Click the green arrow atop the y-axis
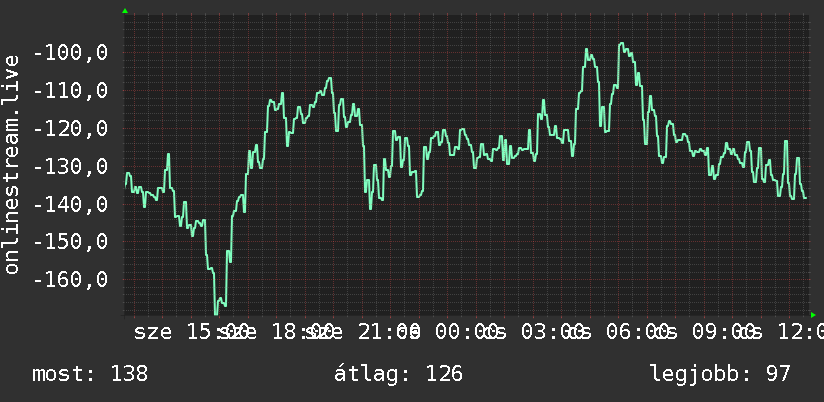 coord(125,11)
